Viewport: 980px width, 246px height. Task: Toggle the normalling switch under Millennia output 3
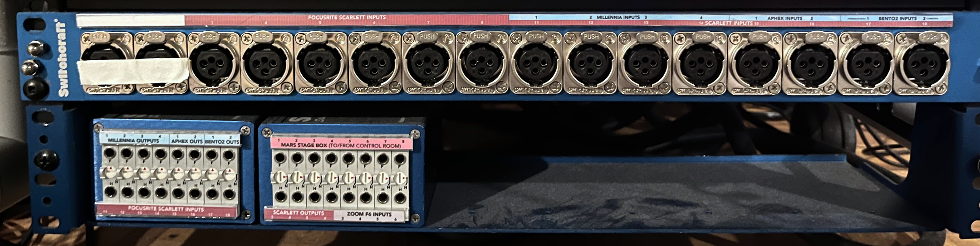point(143,173)
